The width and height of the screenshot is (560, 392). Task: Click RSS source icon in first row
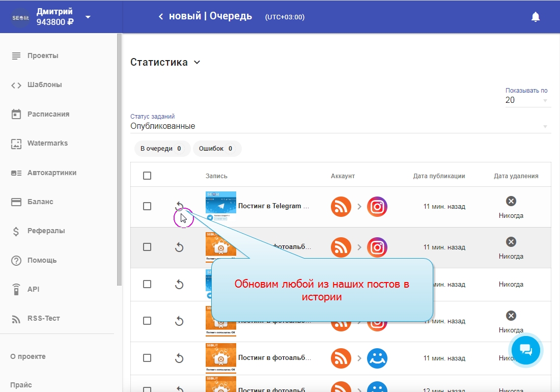[341, 206]
